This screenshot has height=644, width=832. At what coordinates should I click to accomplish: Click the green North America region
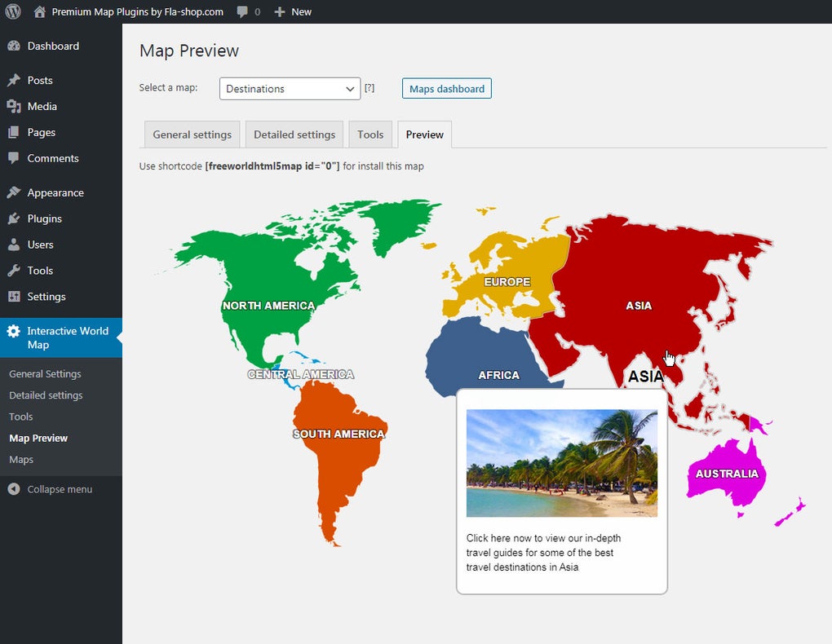[x=245, y=269]
